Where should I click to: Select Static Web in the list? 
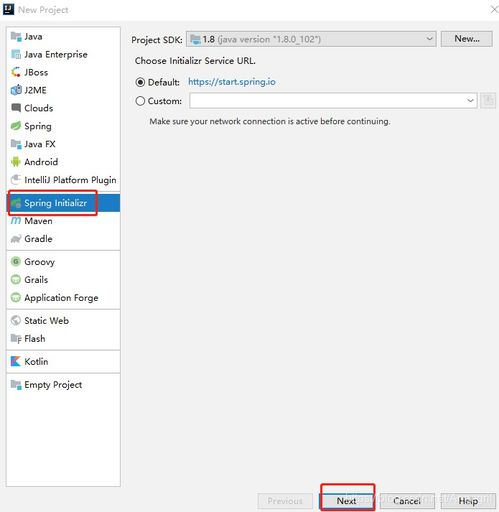click(46, 320)
